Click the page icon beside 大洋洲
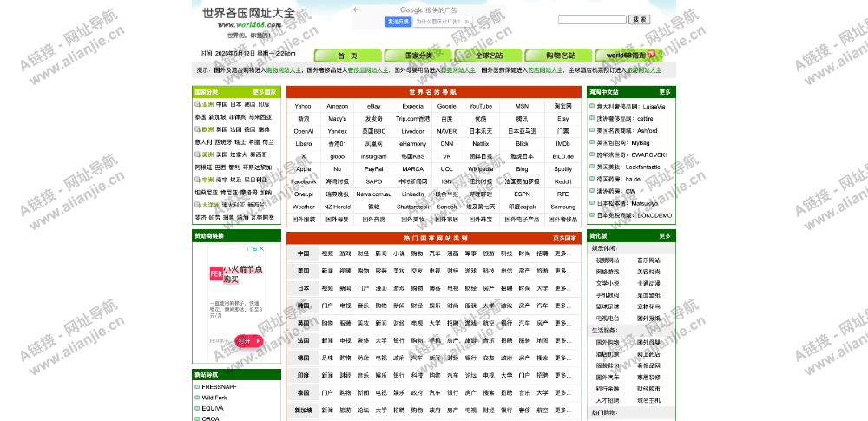The height and width of the screenshot is (421, 868). pyautogui.click(x=197, y=204)
